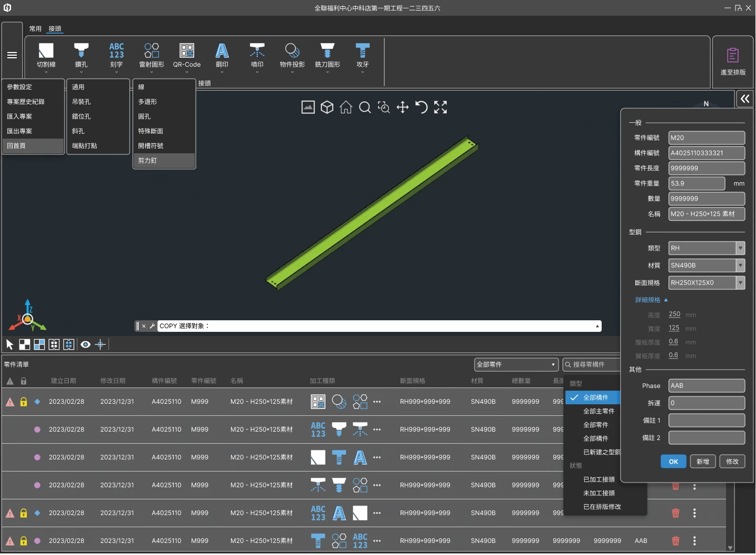This screenshot has width=756, height=555.
Task: Open the QR-Code tool
Action: 187,51
